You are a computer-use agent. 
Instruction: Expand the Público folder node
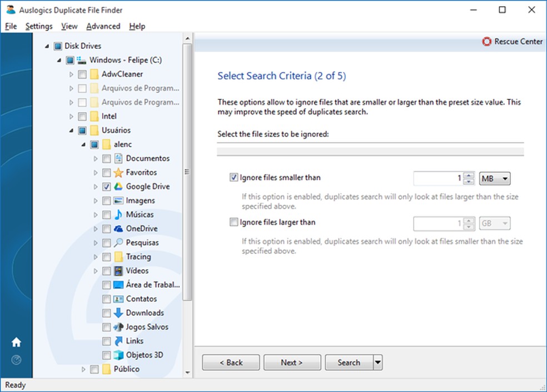(x=83, y=369)
